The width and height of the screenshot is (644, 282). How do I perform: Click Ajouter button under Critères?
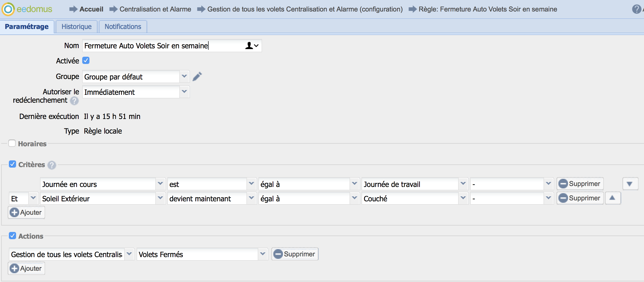pos(26,212)
